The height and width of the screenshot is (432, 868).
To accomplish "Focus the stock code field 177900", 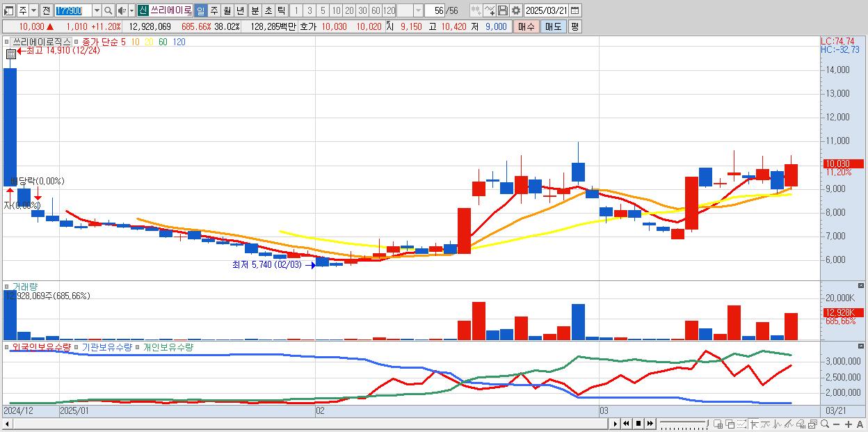I will tap(73, 10).
